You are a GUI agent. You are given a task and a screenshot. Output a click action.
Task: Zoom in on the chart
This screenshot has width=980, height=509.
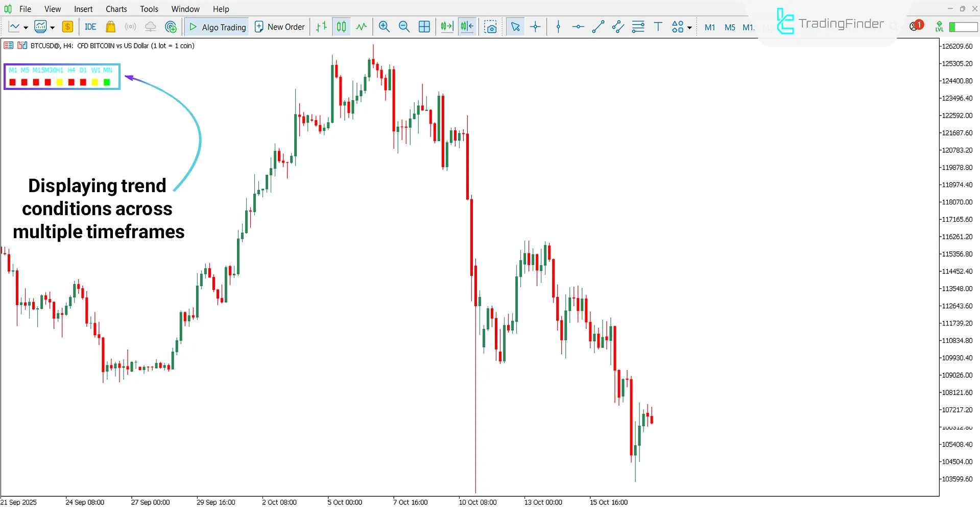click(x=384, y=27)
